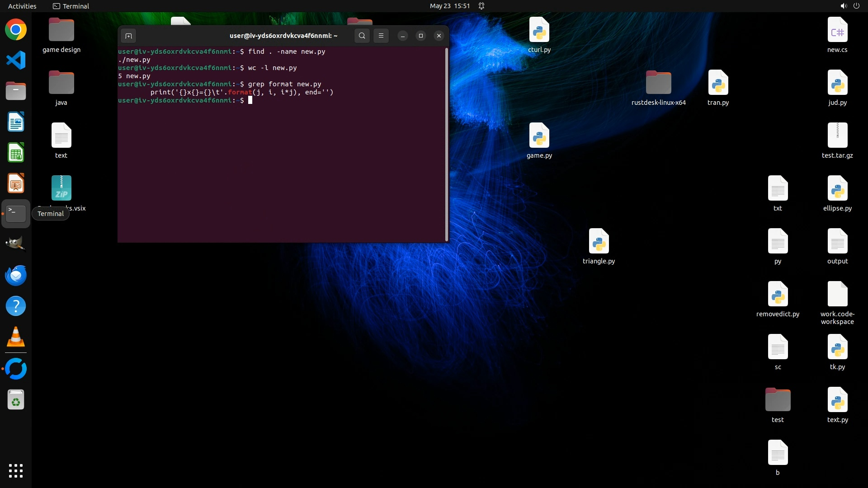Open VLC media player from the dock

16,337
